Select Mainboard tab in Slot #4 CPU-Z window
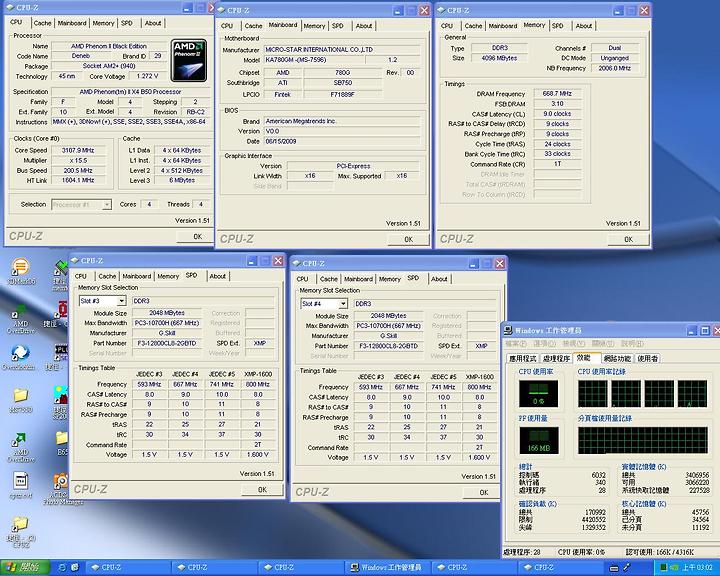This screenshot has width=720, height=576. 358,279
